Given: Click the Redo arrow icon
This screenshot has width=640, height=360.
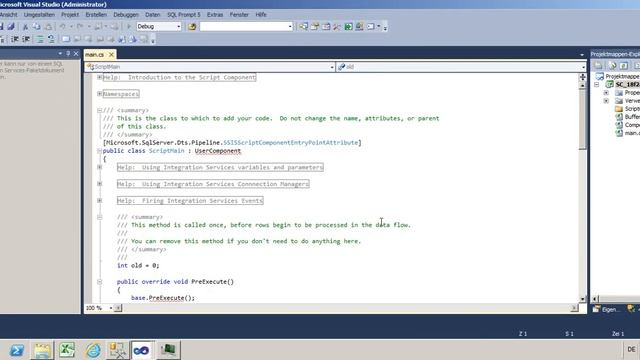Looking at the screenshot, I should click(x=80, y=27).
